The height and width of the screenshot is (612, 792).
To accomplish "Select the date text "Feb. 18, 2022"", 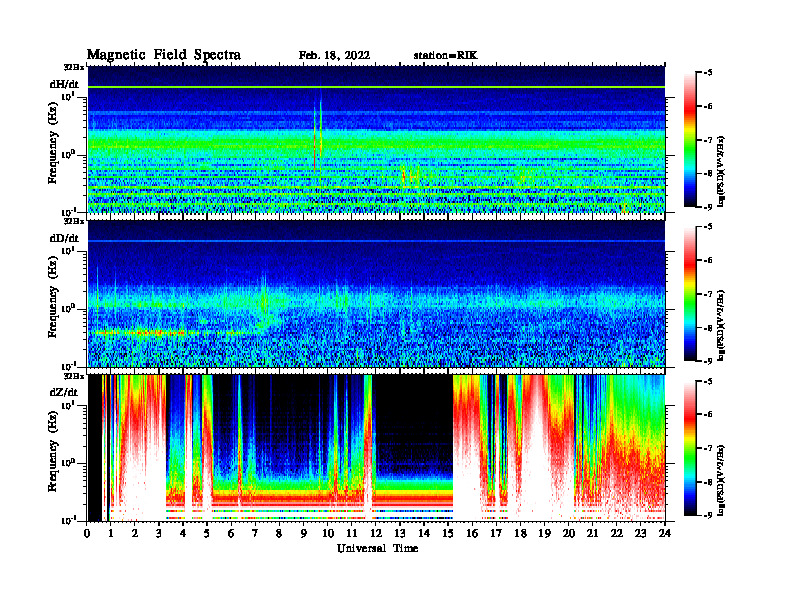I will coord(334,56).
